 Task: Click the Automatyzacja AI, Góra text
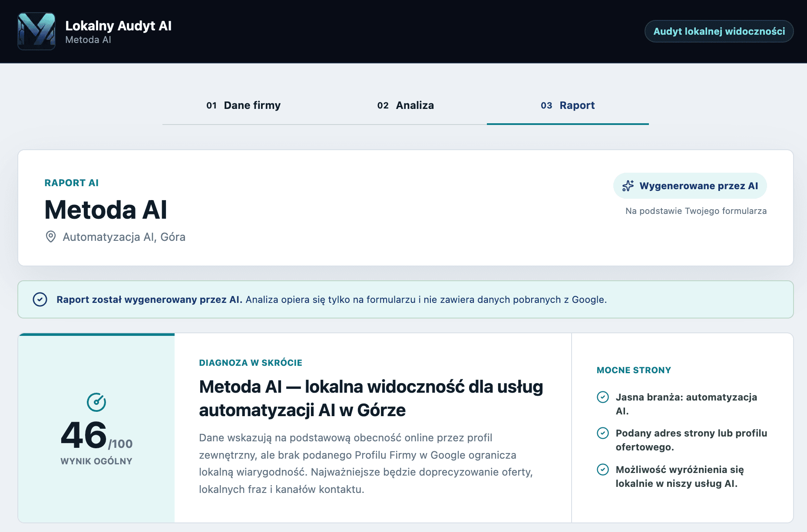click(x=124, y=237)
